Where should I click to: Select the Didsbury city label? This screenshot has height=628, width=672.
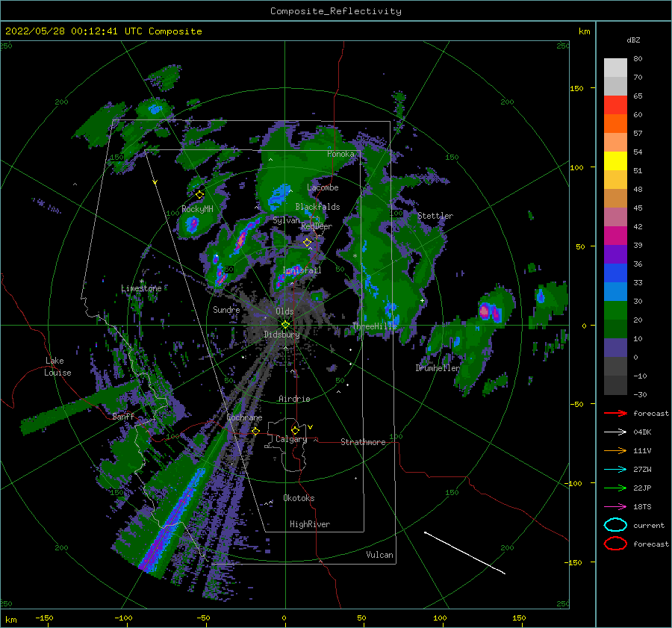click(281, 335)
